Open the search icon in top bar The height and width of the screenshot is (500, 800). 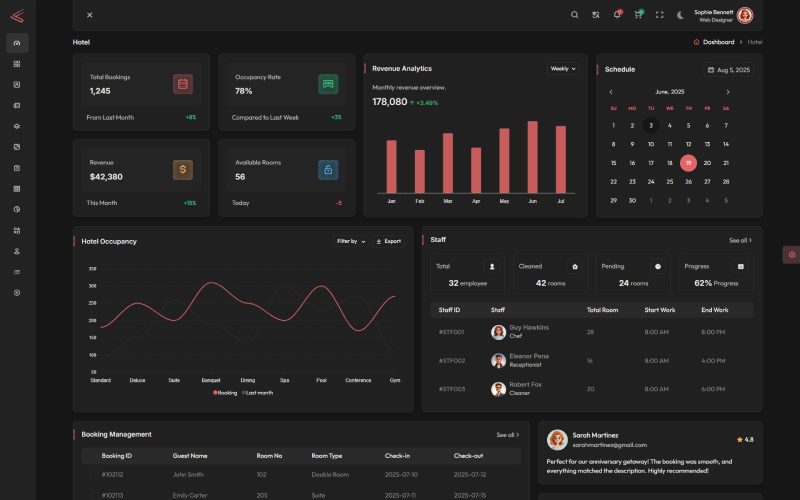pyautogui.click(x=574, y=15)
